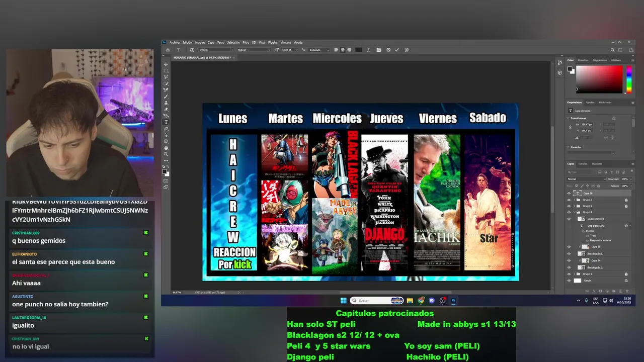Viewport: 644px width, 362px height.
Task: Open the Capa menu
Action: click(x=211, y=42)
